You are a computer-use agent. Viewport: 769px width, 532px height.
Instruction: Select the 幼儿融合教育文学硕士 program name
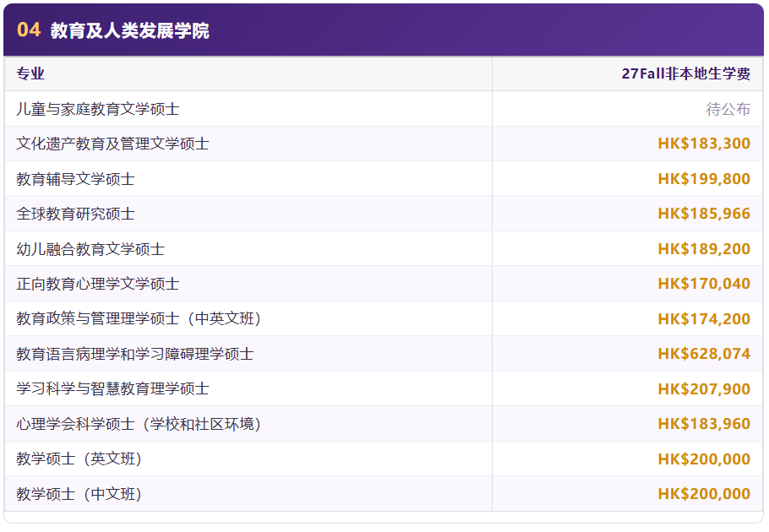pyautogui.click(x=90, y=249)
